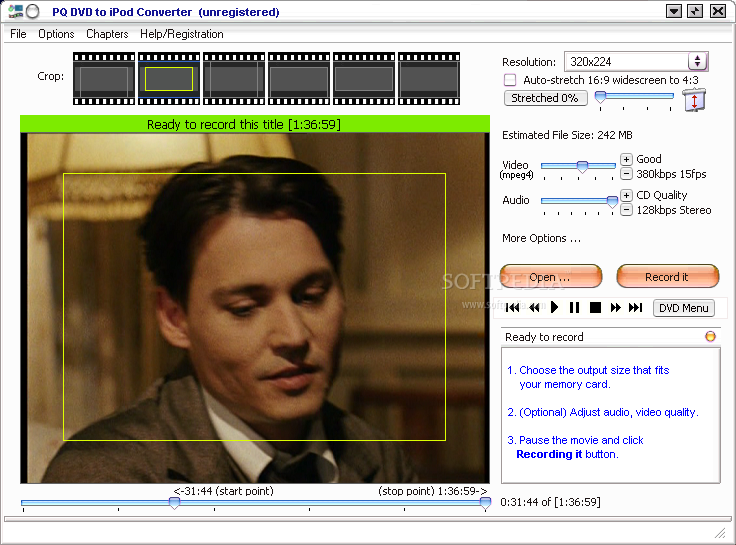Increase video quality with plus button
The image size is (736, 545).
tap(626, 159)
